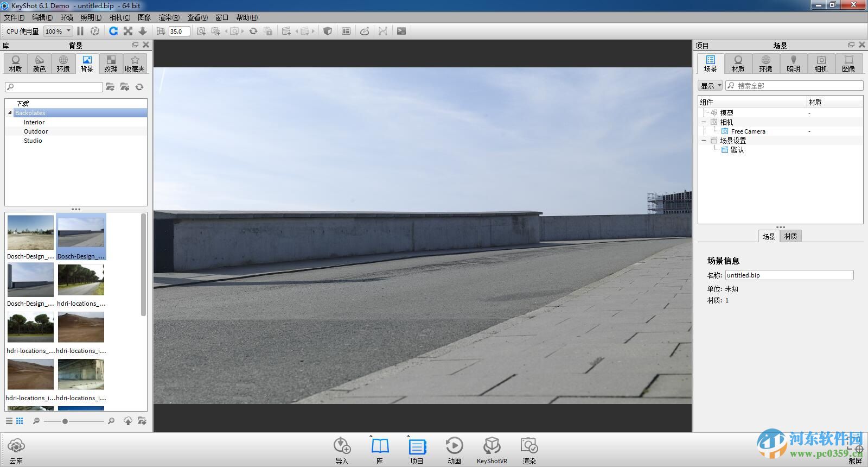Collapse the 场景设置 tree node
Image resolution: width=868 pixels, height=467 pixels.
coord(704,141)
